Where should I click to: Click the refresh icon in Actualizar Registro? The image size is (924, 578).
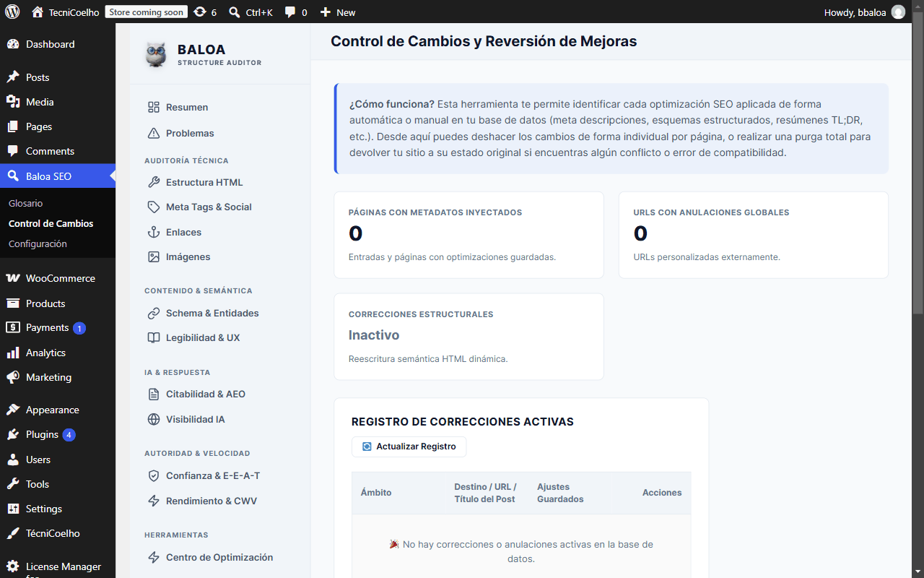point(367,447)
